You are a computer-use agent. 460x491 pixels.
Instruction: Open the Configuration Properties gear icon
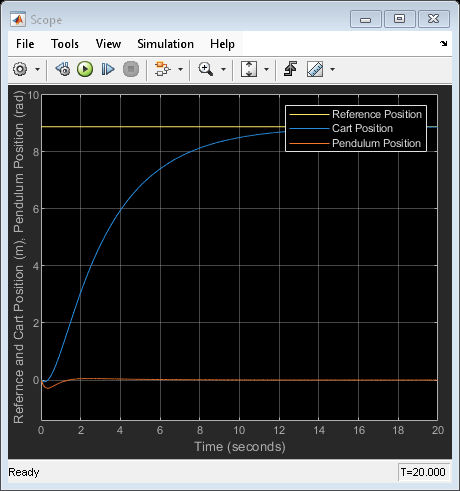[20, 69]
